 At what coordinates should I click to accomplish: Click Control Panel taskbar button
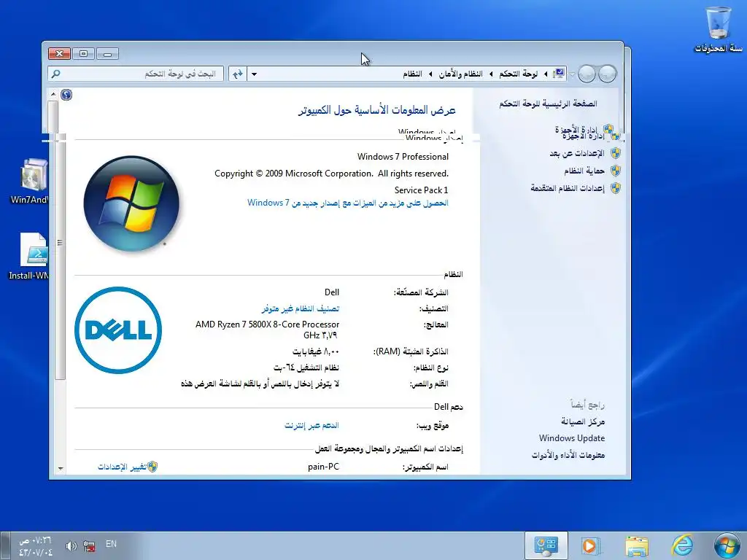coord(546,545)
